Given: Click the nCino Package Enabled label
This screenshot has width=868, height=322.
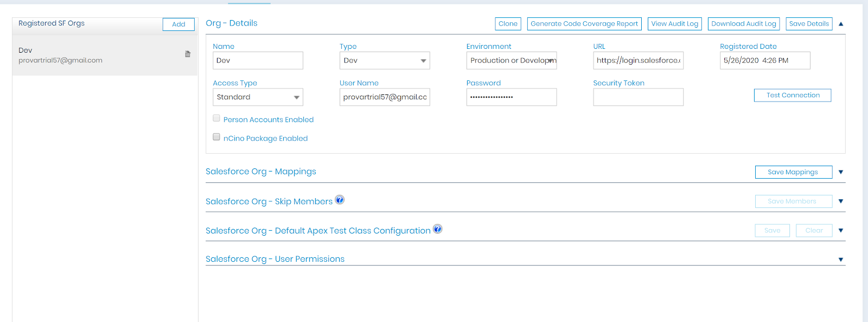Looking at the screenshot, I should tap(265, 138).
